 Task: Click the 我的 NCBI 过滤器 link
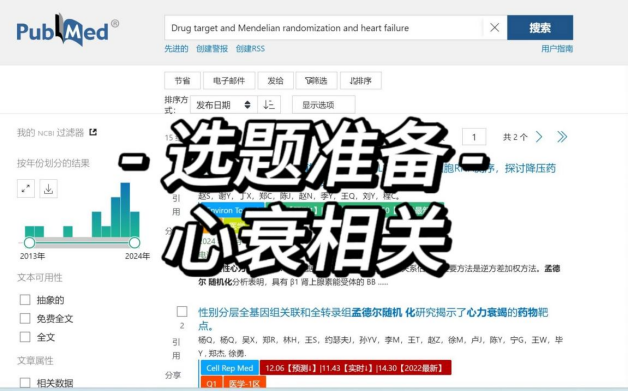click(50, 133)
